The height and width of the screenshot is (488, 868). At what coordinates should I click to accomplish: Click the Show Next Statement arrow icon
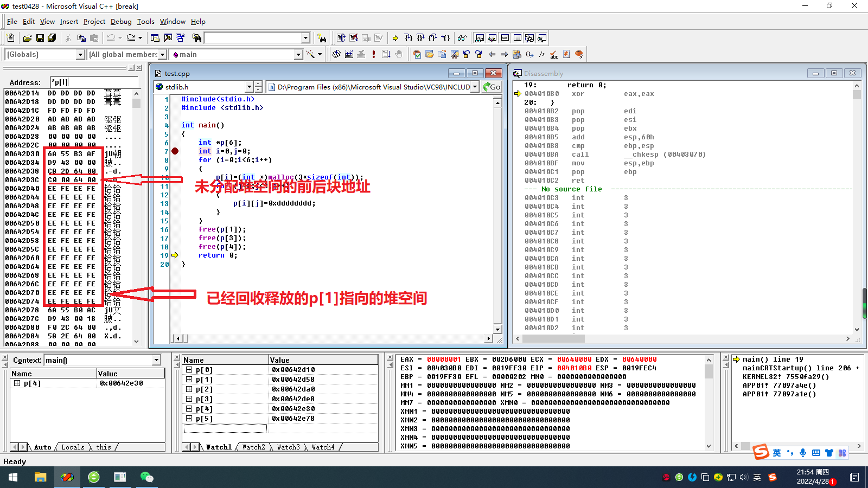395,38
